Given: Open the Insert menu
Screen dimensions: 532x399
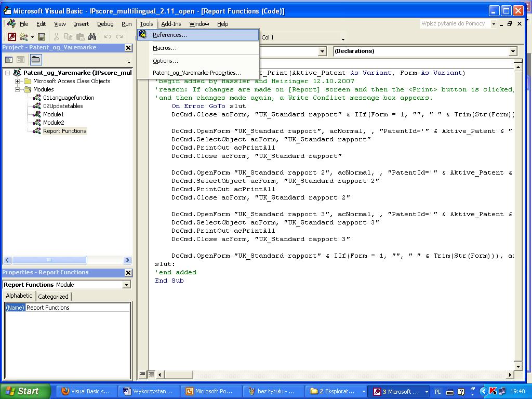Looking at the screenshot, I should (x=81, y=24).
